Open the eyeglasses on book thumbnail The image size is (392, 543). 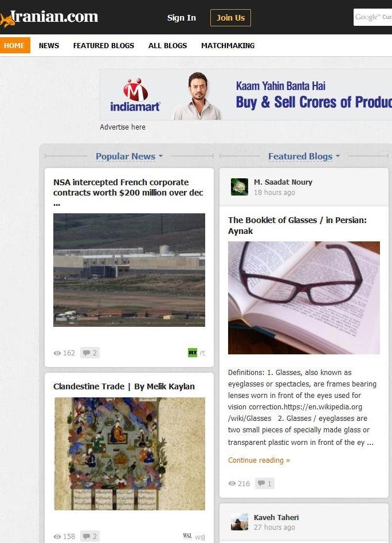[304, 298]
